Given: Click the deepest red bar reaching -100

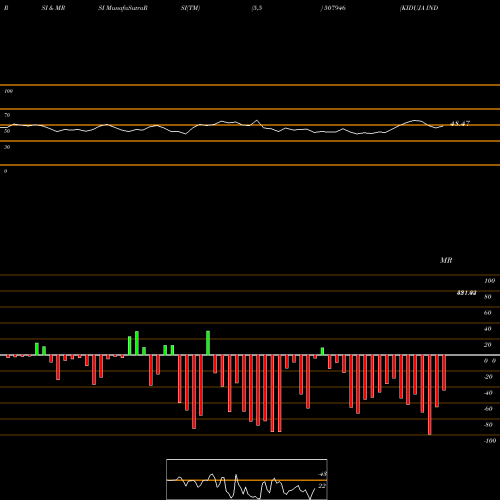Looking at the screenshot, I should pyautogui.click(x=429, y=395).
